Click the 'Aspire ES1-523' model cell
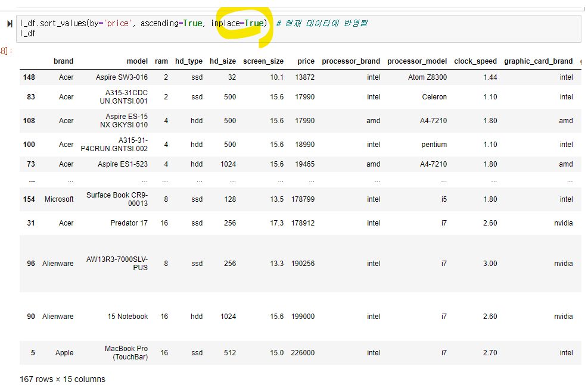 123,164
